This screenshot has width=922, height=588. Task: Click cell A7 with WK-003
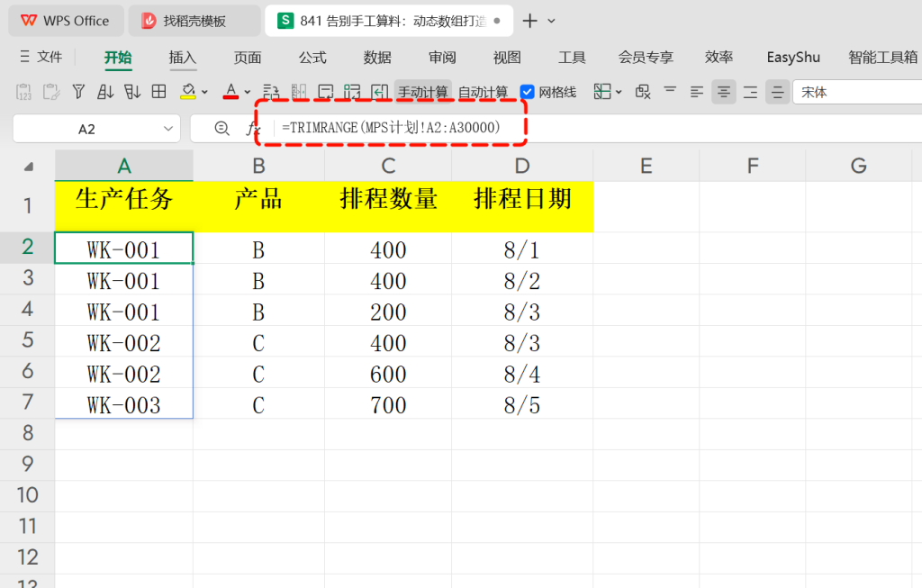[x=124, y=403]
